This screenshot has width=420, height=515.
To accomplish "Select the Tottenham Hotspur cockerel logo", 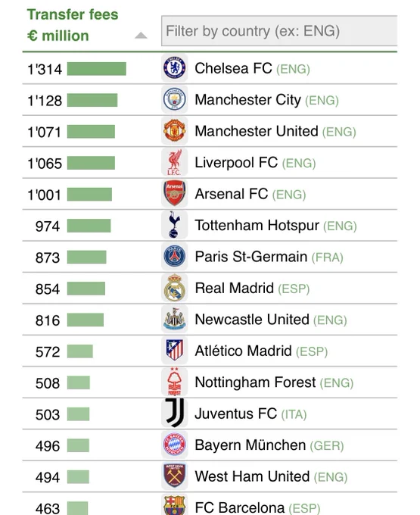I will click(175, 225).
